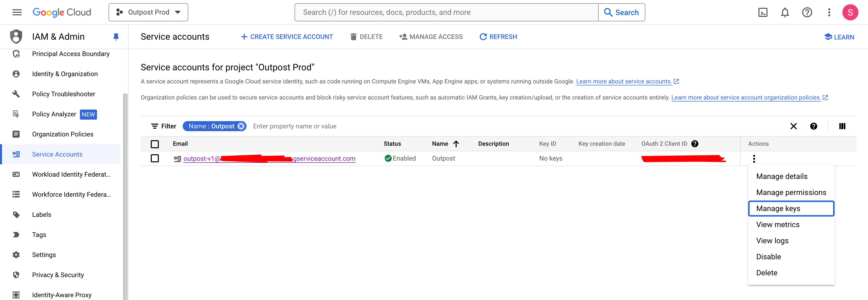Open filter help question mark icon

click(813, 126)
